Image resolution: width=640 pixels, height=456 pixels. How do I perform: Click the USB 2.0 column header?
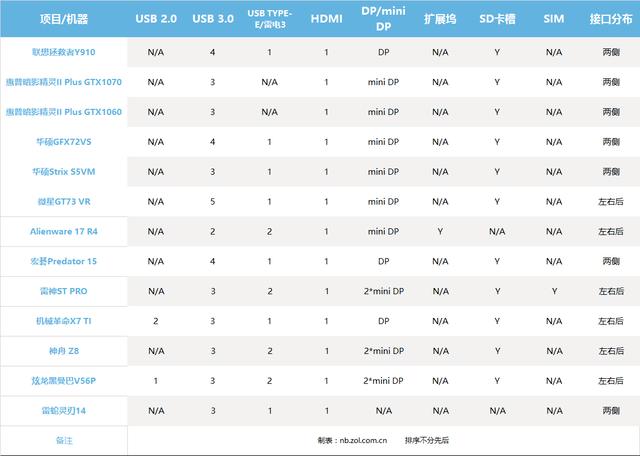(156, 19)
